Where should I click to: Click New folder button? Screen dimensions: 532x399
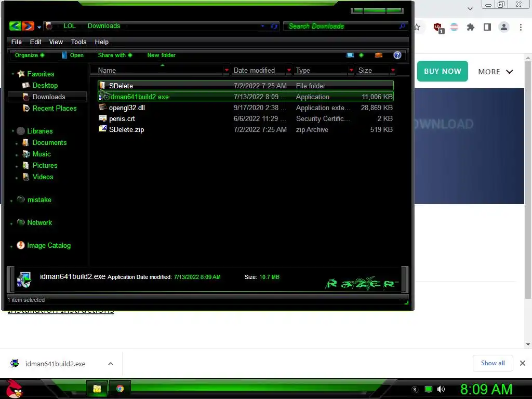click(161, 55)
